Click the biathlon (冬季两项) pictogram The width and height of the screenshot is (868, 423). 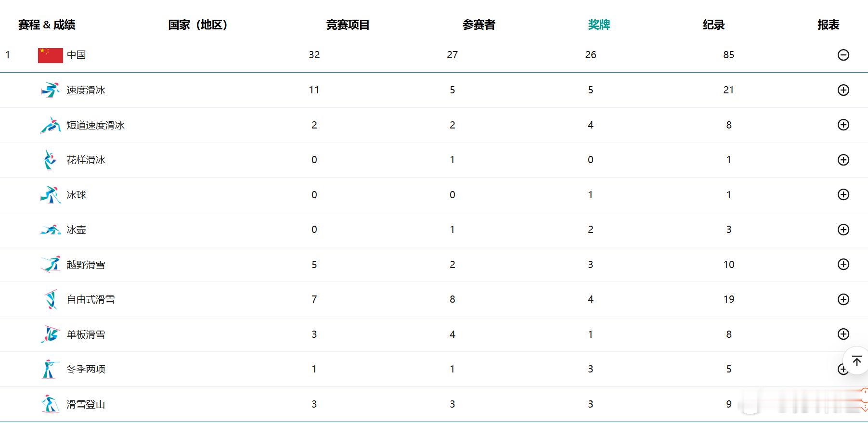pos(50,369)
